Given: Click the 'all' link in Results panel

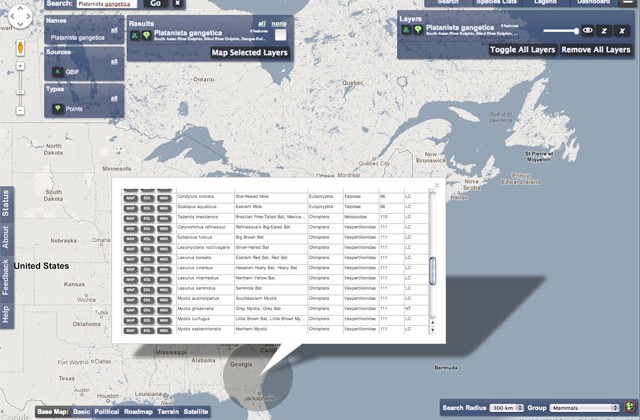Looking at the screenshot, I should 262,24.
